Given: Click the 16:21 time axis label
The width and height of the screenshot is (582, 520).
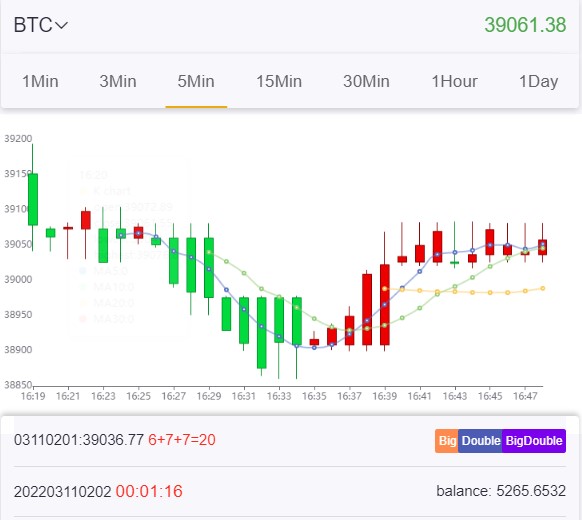Looking at the screenshot, I should 68,396.
